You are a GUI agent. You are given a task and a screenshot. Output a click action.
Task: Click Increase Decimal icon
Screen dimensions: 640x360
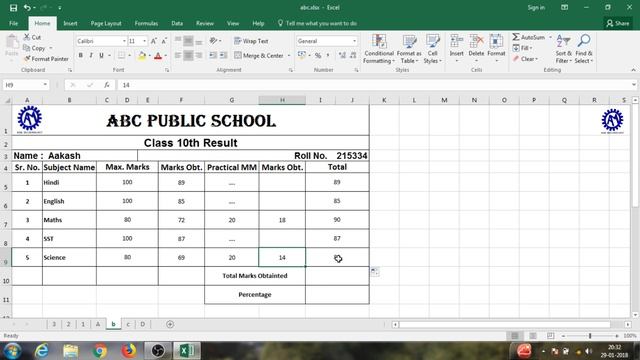342,56
